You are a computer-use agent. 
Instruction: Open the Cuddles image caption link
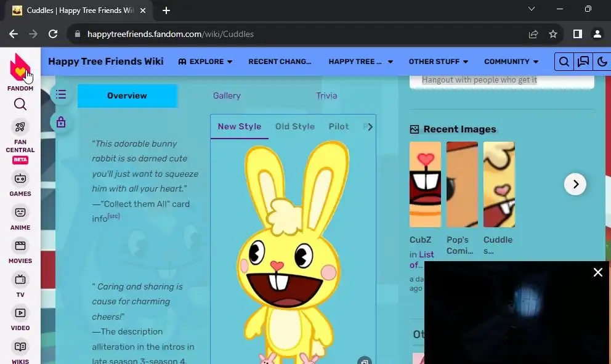[498, 245]
